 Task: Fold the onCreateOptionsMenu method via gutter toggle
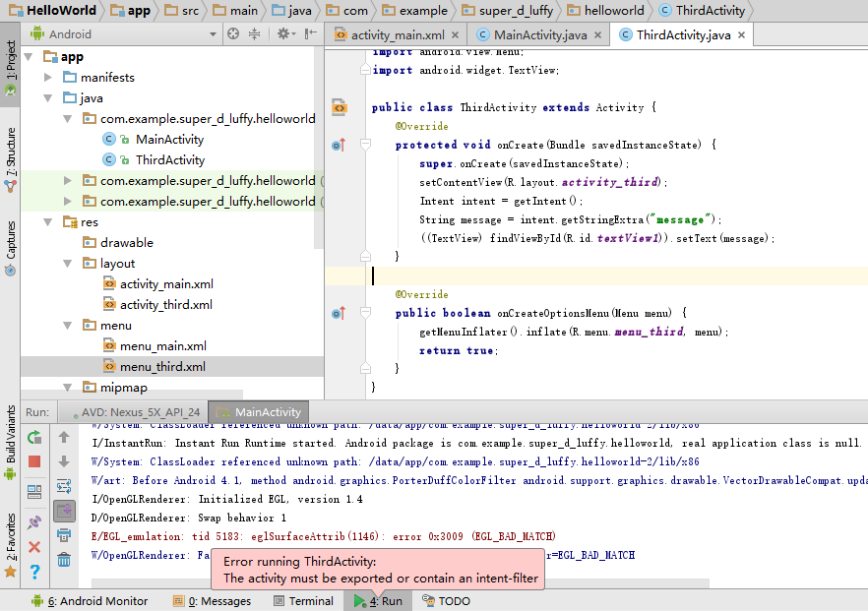pos(365,313)
